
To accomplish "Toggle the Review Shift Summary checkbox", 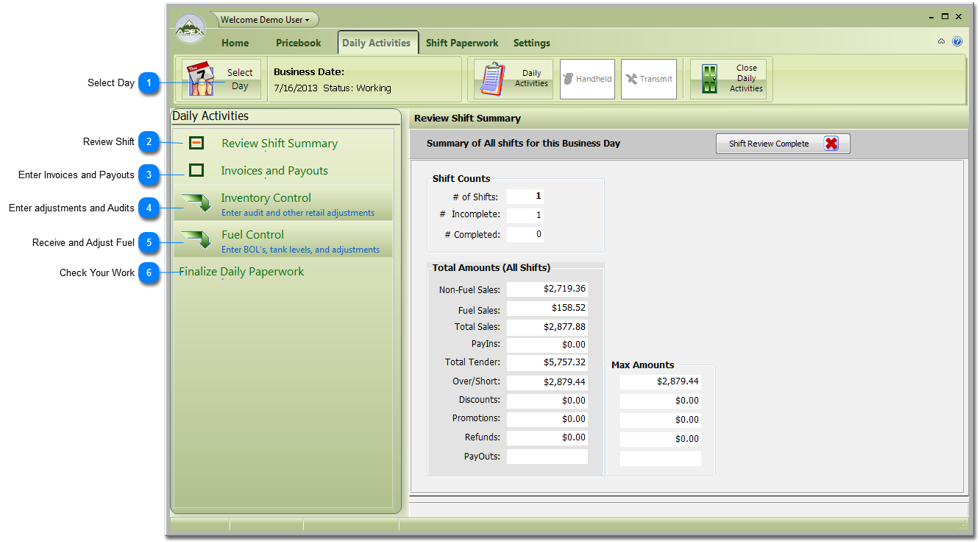I will click(x=196, y=143).
